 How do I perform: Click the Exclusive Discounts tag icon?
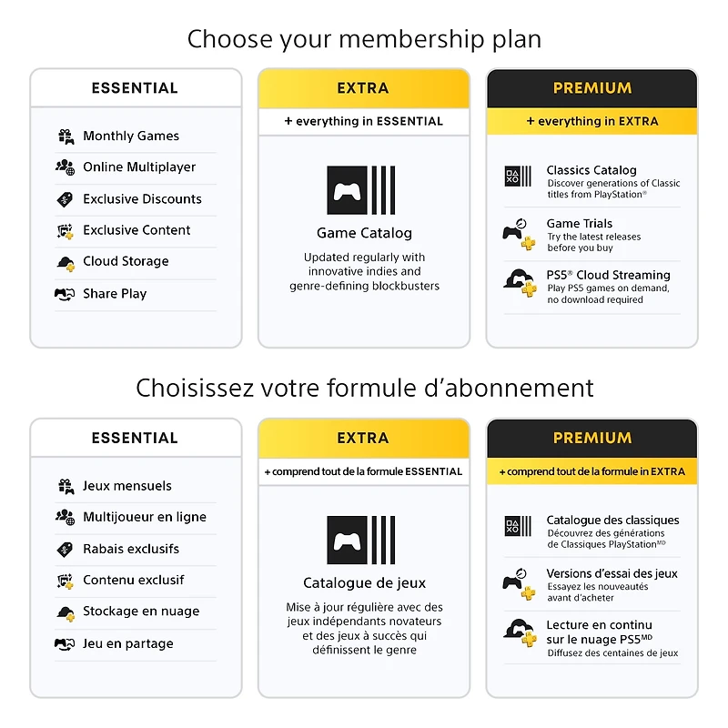(65, 199)
